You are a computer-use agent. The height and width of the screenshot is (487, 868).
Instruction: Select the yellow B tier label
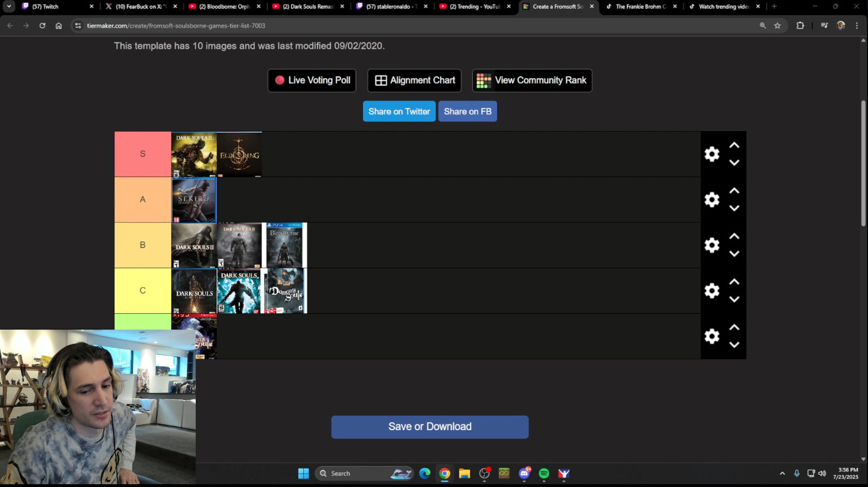(143, 245)
